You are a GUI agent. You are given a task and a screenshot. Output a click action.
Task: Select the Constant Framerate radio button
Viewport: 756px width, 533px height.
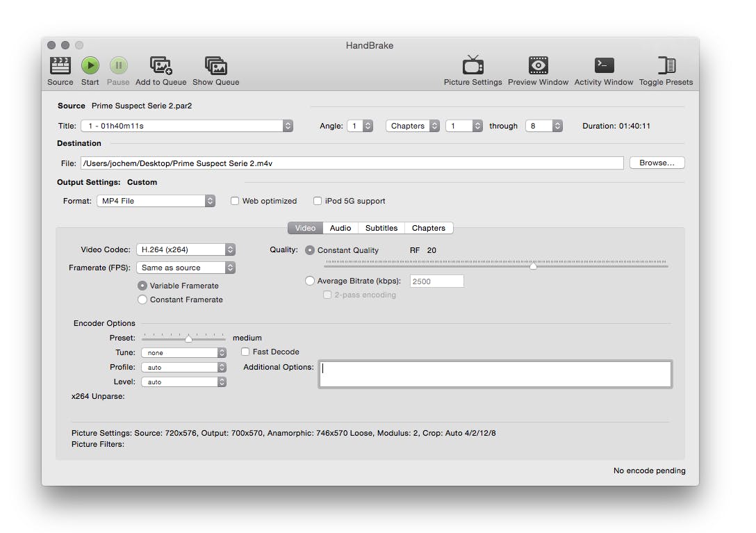(142, 300)
